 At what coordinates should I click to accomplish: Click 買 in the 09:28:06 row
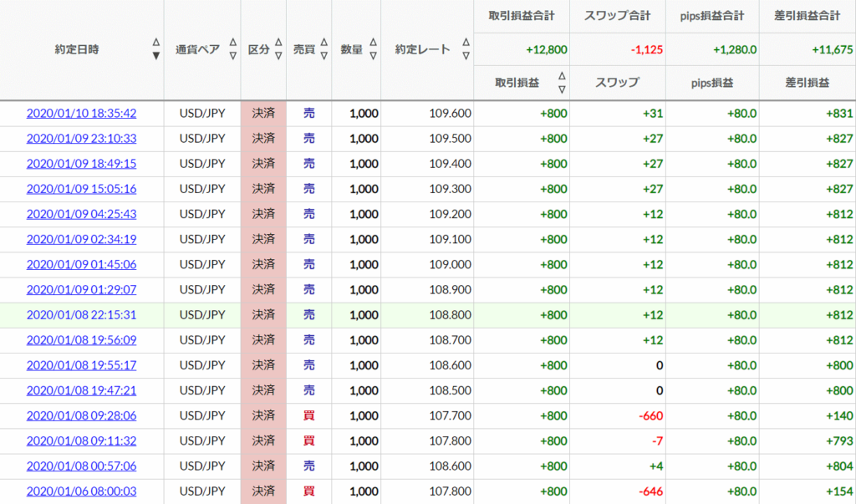[309, 415]
